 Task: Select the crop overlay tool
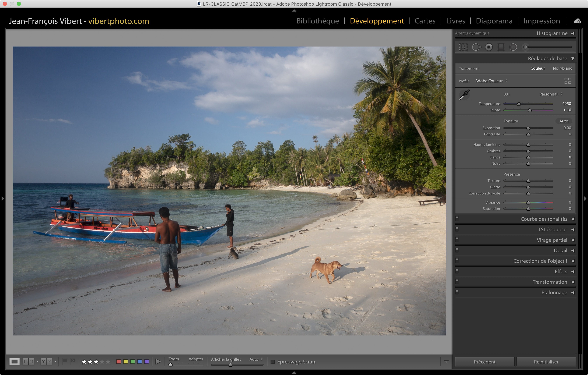click(463, 47)
